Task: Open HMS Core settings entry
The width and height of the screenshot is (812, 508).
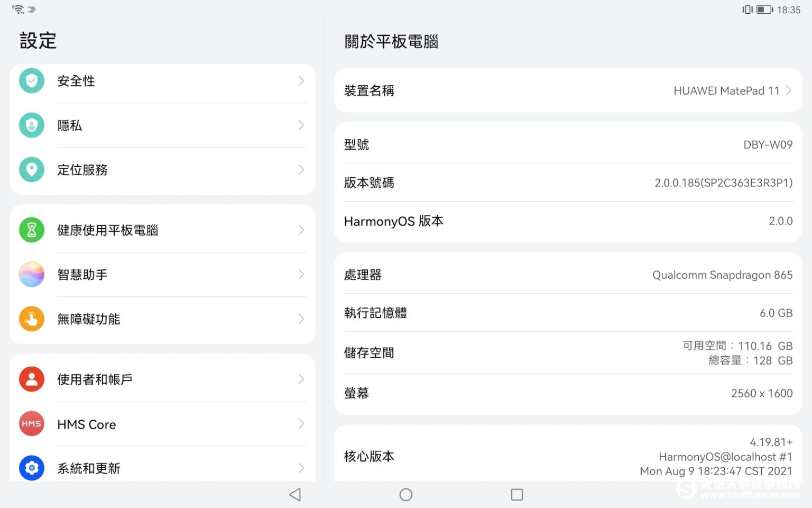Action: coord(162,424)
